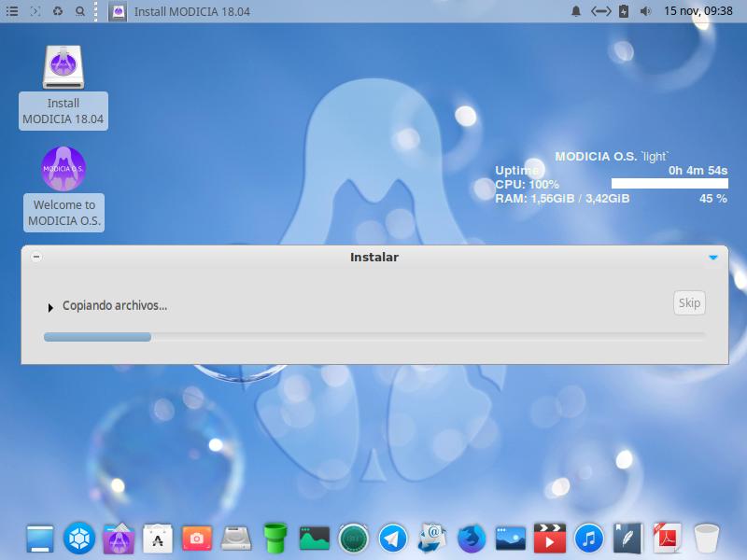Click the installer copy progress bar
Screen dimensions: 747x560
374,337
